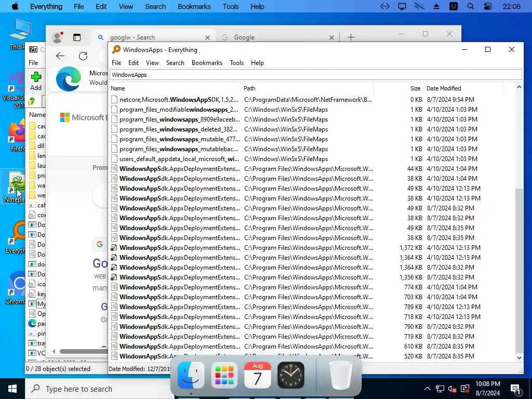This screenshot has width=532, height=399.
Task: Open File menu in the 7-Zip window
Action: tap(33, 63)
